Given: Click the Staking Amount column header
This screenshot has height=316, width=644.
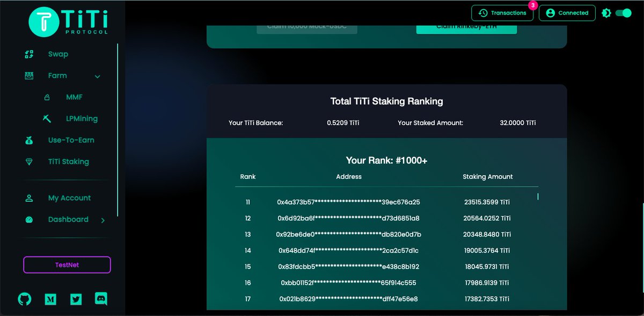Looking at the screenshot, I should coord(487,176).
